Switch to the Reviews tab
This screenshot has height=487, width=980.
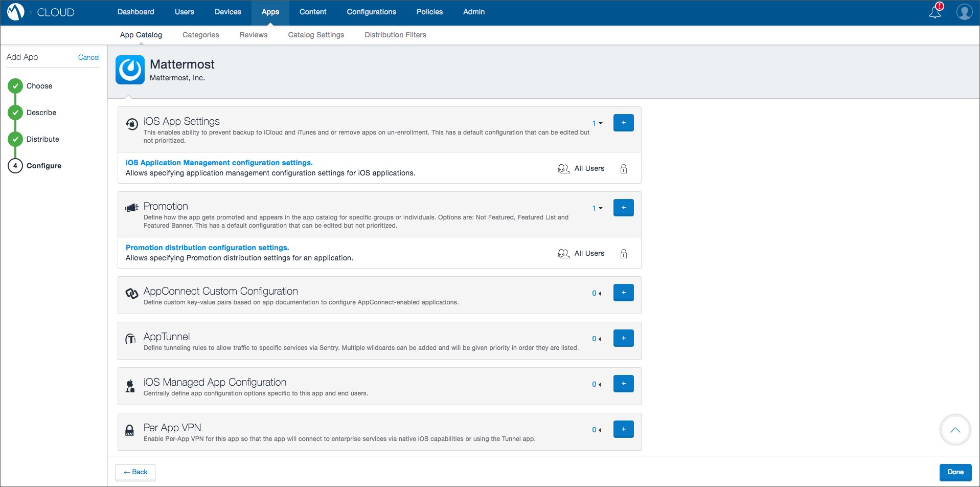coord(254,35)
